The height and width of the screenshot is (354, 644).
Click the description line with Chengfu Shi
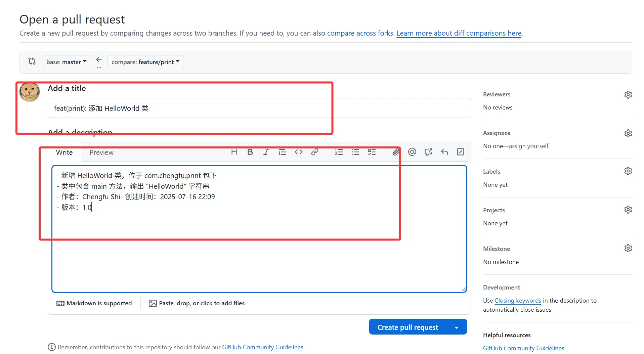(136, 197)
